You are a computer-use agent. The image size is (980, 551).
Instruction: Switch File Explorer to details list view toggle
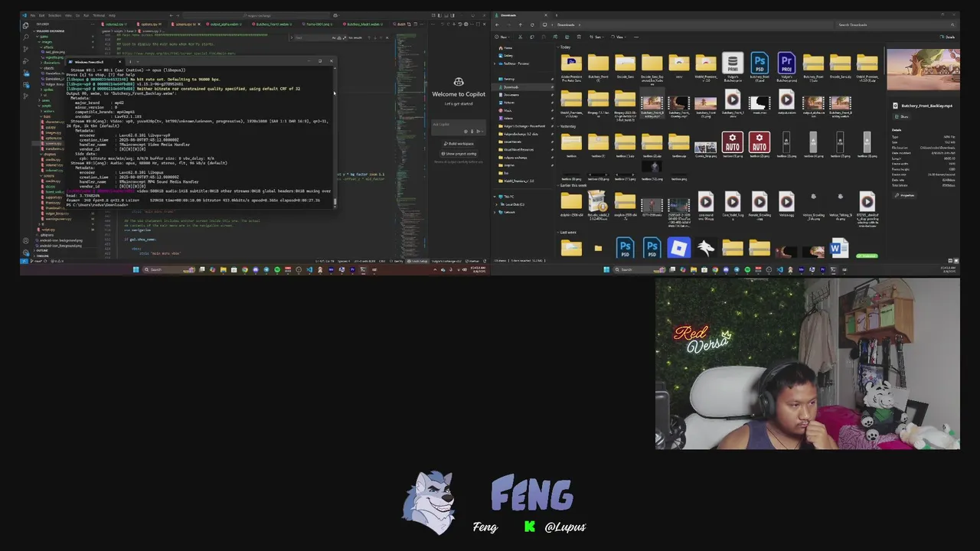click(950, 260)
